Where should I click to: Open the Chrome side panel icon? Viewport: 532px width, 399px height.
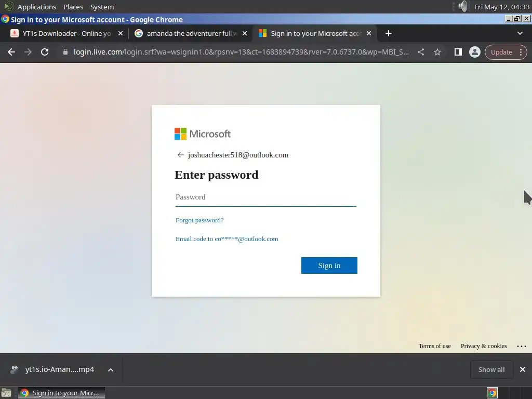click(458, 52)
